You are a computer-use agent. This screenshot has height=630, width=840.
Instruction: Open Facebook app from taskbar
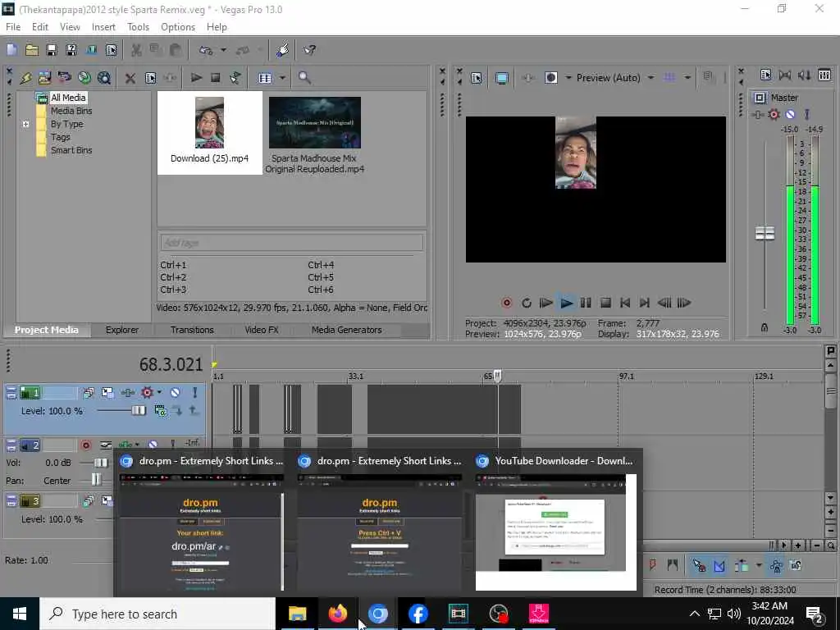point(418,614)
